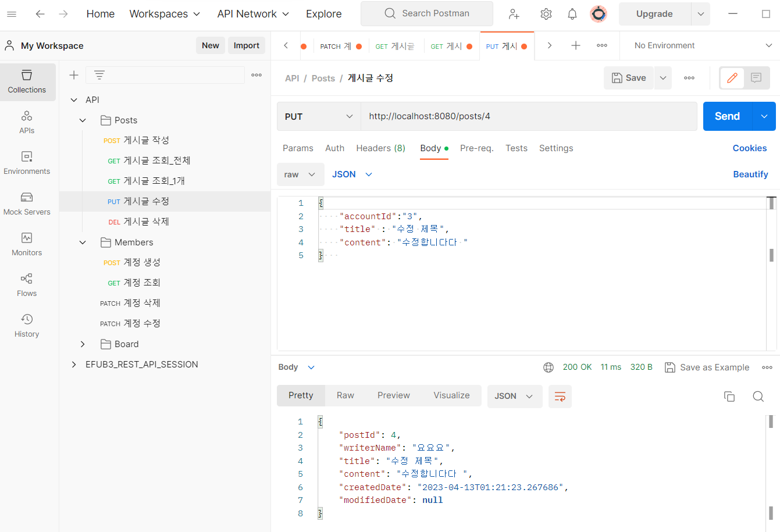Click the Beautify link
Viewport: 780px width, 532px height.
(750, 174)
